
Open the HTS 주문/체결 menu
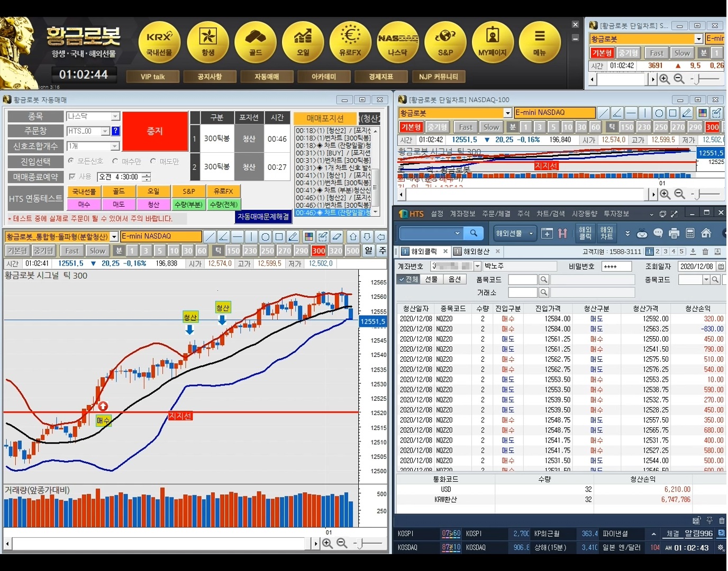tap(496, 214)
